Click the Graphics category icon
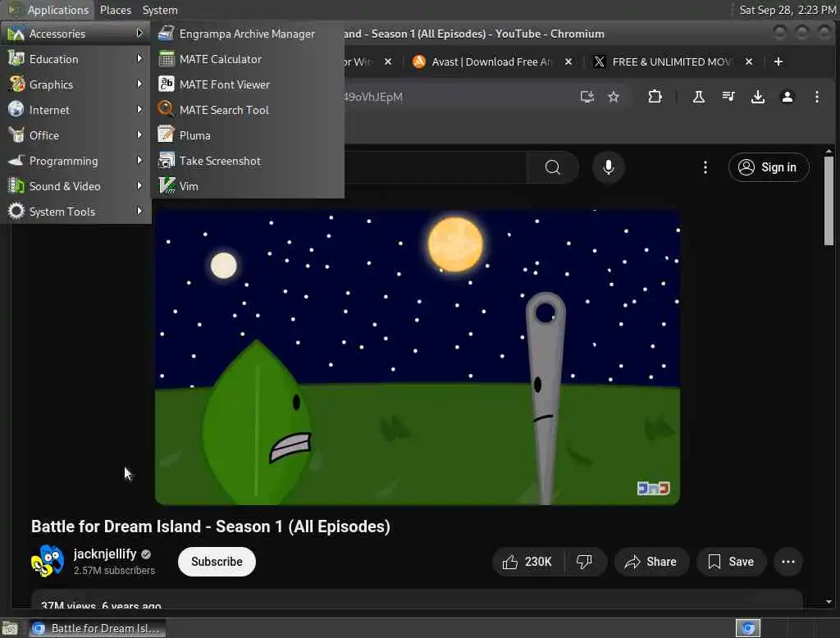The image size is (840, 638). click(x=16, y=84)
